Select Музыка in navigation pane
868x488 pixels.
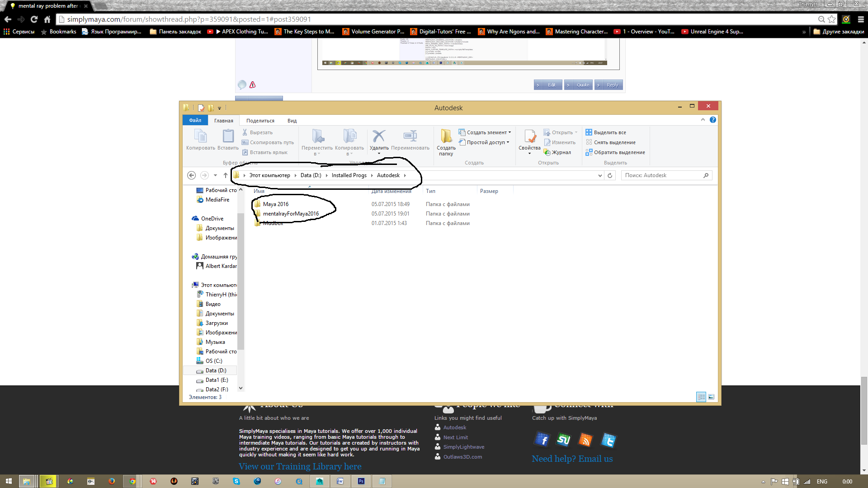215,342
